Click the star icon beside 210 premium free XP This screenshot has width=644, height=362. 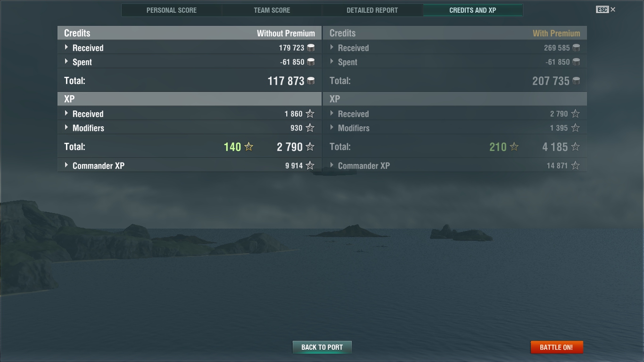514,147
